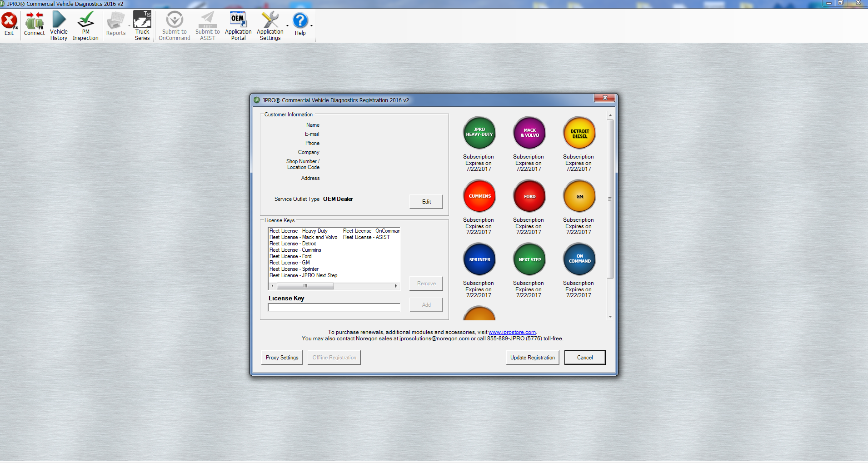Open the Reports toolbar icon
The width and height of the screenshot is (868, 463).
[x=116, y=24]
